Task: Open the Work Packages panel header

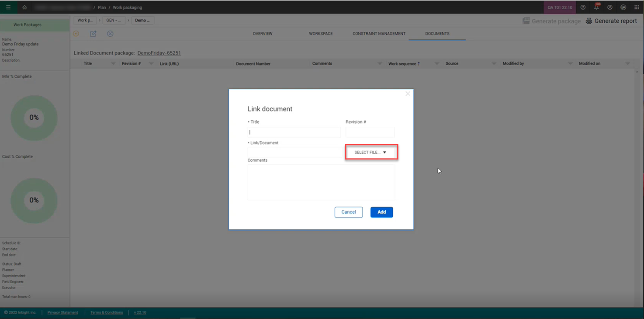Action: coord(35,25)
